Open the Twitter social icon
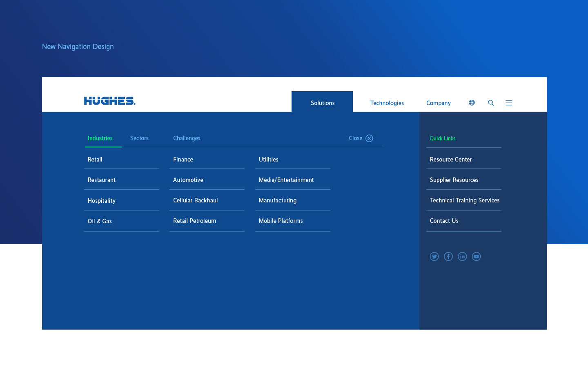The height and width of the screenshot is (368, 588). [x=434, y=256]
